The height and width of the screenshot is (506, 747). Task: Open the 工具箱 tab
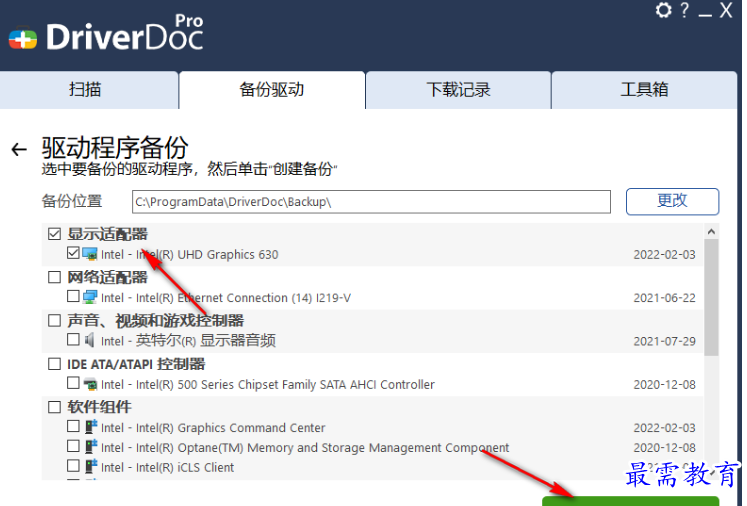pos(644,90)
